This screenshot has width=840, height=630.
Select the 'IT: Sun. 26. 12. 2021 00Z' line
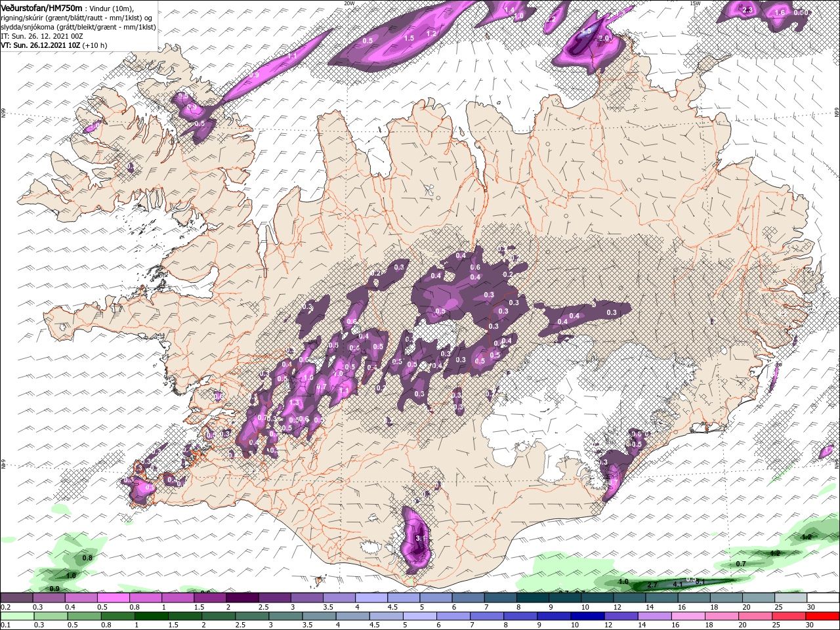click(x=42, y=36)
